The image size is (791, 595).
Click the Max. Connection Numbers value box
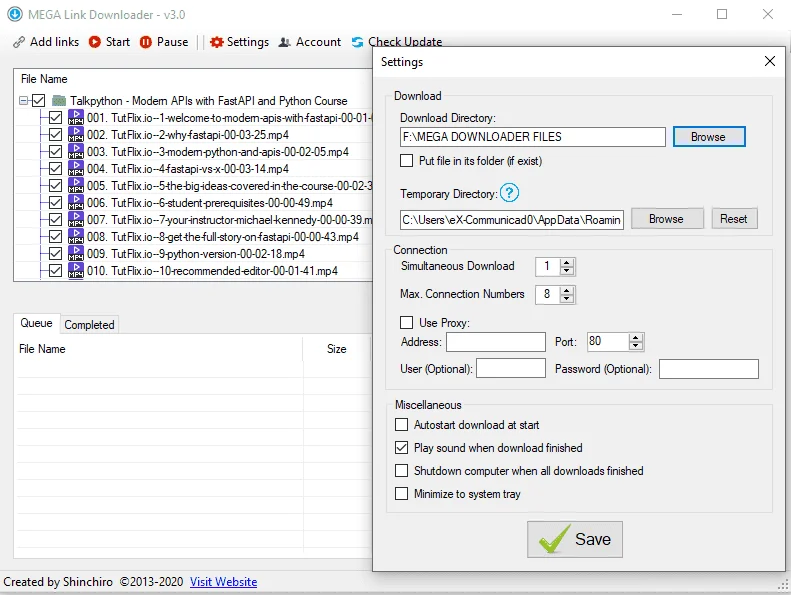548,294
